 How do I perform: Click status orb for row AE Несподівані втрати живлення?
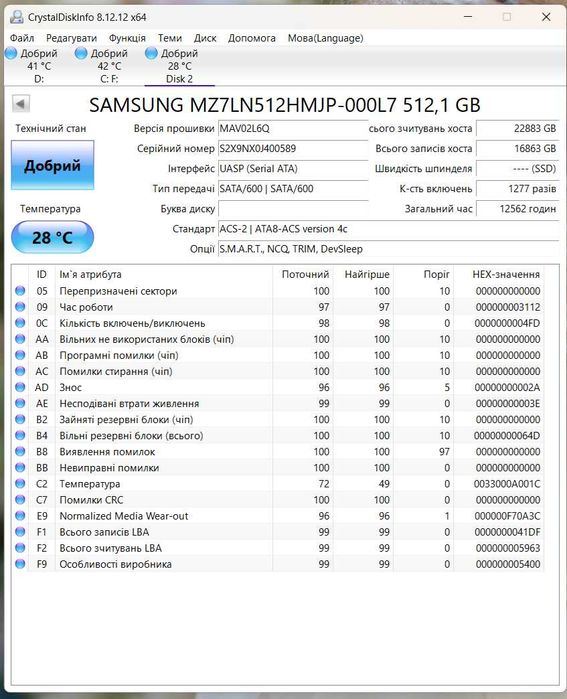(x=20, y=403)
